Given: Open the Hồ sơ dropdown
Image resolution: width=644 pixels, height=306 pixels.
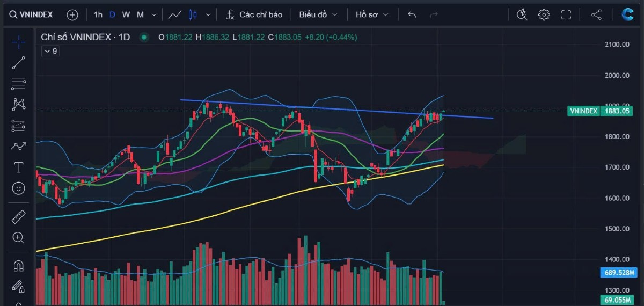Looking at the screenshot, I should (x=371, y=14).
